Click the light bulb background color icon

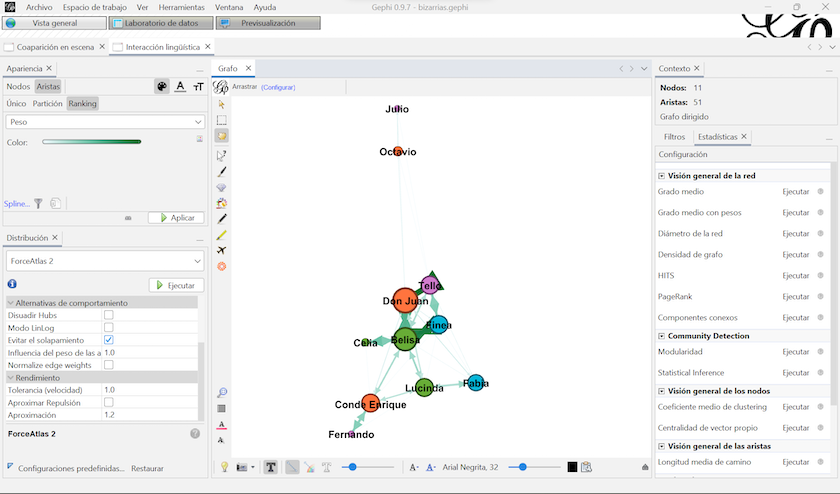tap(225, 467)
